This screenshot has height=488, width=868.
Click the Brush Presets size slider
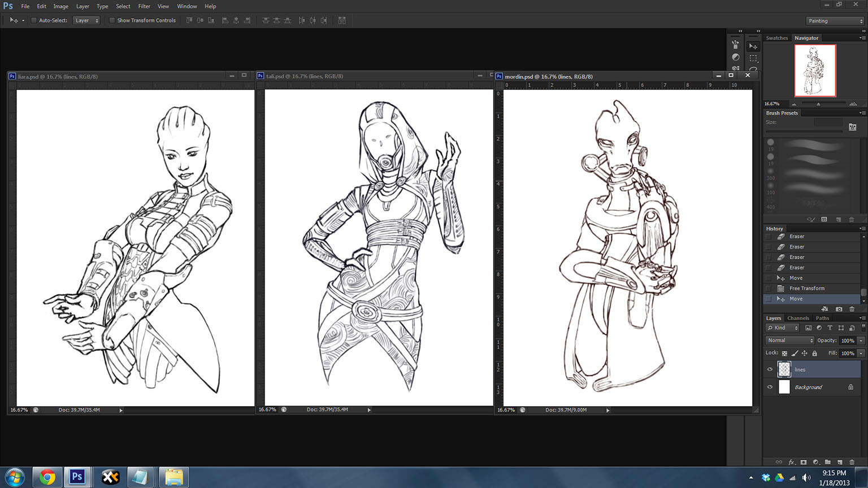point(804,132)
